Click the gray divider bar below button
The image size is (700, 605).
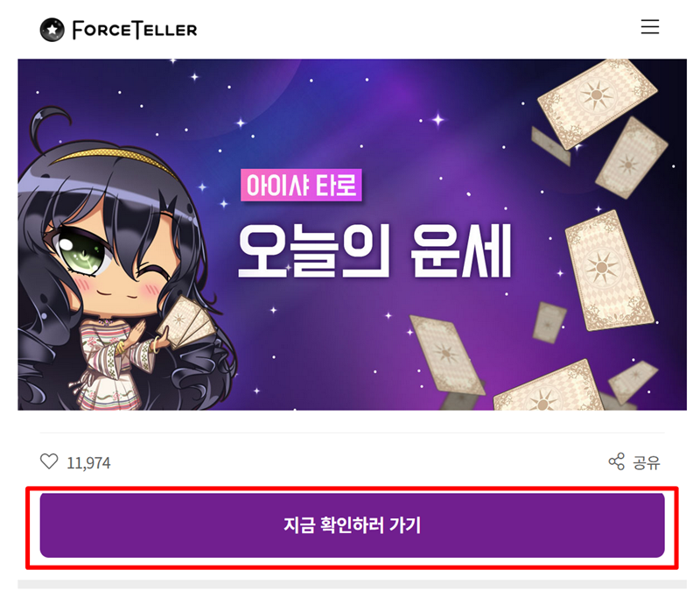point(352,584)
